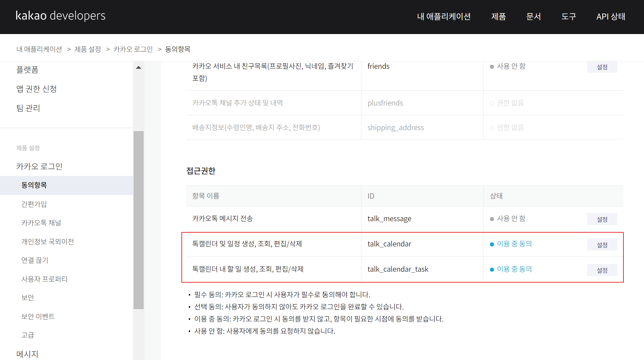Click the 제품 설정 sidebar label
The width and height of the screenshot is (644, 360).
[28, 148]
